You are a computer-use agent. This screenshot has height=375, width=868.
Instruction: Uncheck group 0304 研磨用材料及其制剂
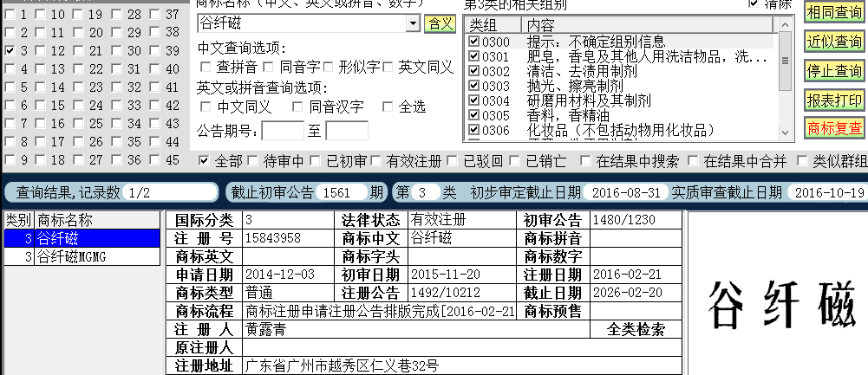[x=473, y=100]
